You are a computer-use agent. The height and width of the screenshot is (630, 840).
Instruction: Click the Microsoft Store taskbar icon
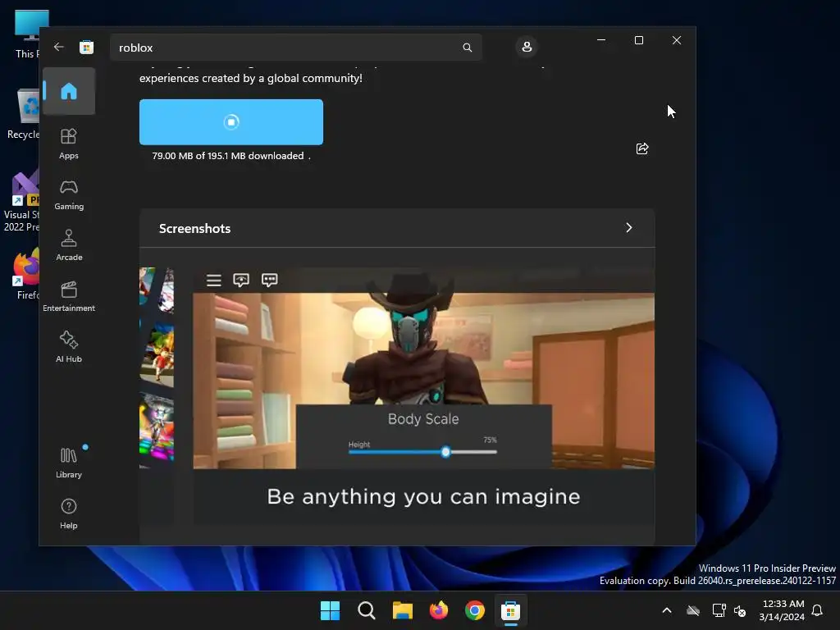click(510, 610)
